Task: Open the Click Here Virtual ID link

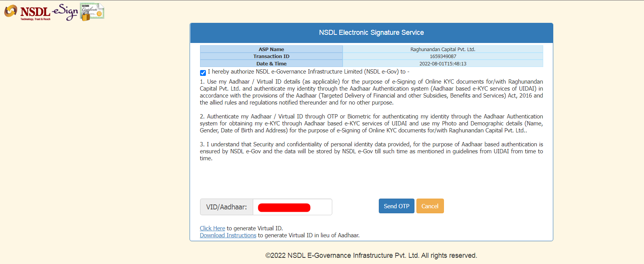Action: click(212, 228)
